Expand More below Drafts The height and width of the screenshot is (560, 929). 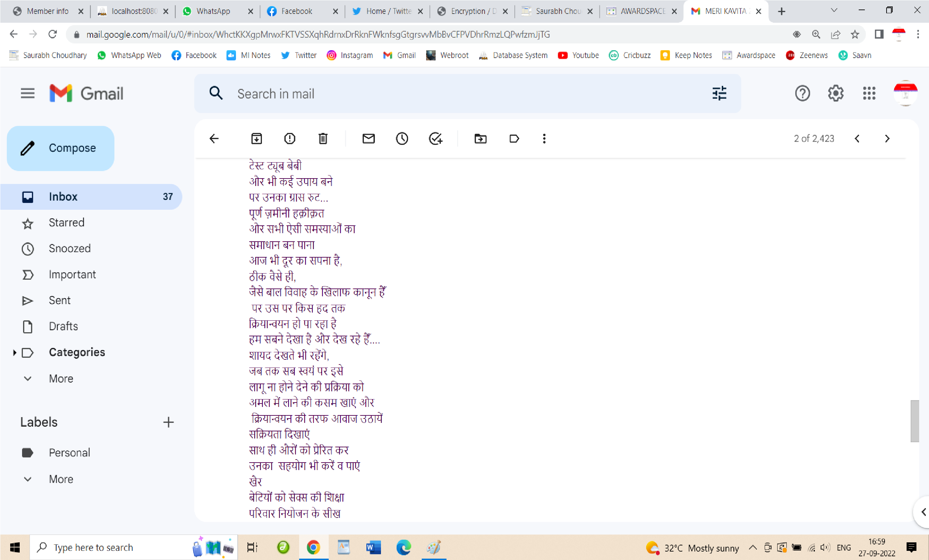pyautogui.click(x=60, y=378)
